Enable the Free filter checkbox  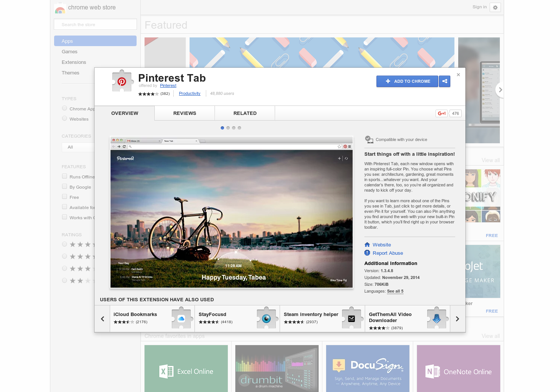tap(64, 196)
